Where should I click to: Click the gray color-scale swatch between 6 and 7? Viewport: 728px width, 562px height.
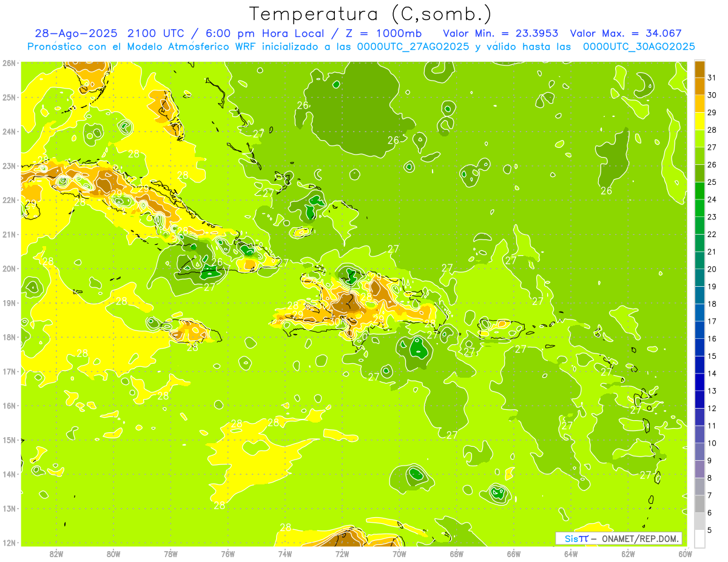[699, 504]
